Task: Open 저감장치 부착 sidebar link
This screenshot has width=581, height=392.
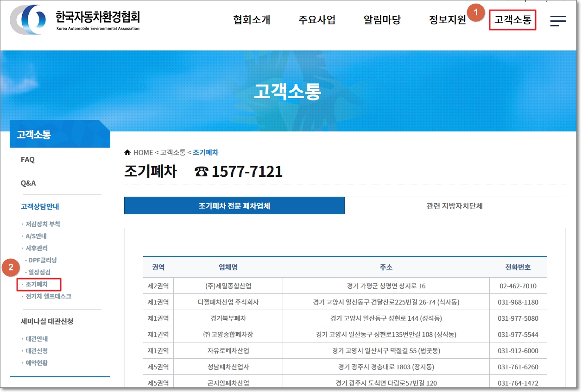Action: pyautogui.click(x=43, y=224)
